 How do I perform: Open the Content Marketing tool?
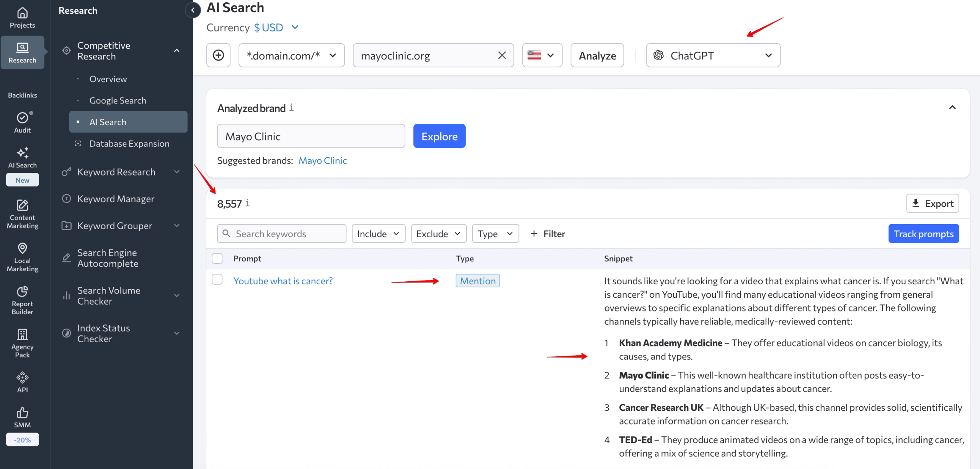22,214
